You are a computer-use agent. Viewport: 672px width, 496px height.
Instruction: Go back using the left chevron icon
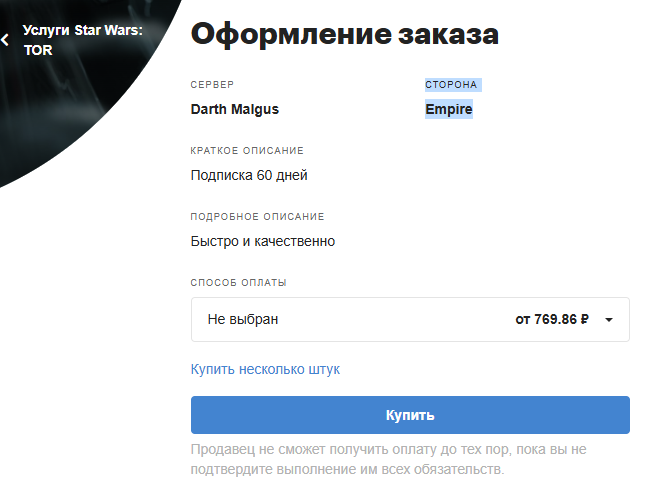coord(5,40)
